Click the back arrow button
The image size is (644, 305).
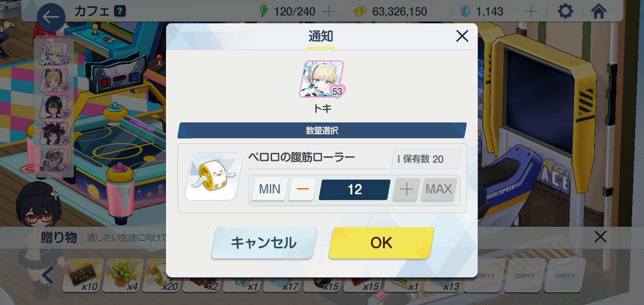coord(51,17)
